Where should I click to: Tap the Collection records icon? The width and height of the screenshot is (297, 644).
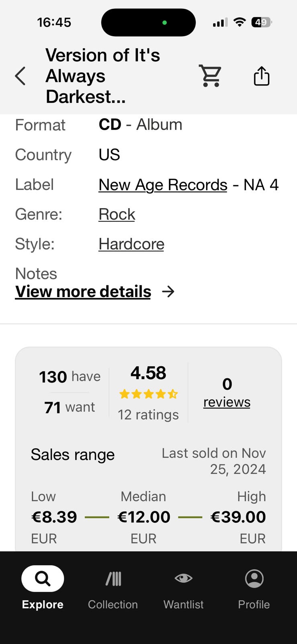[113, 578]
